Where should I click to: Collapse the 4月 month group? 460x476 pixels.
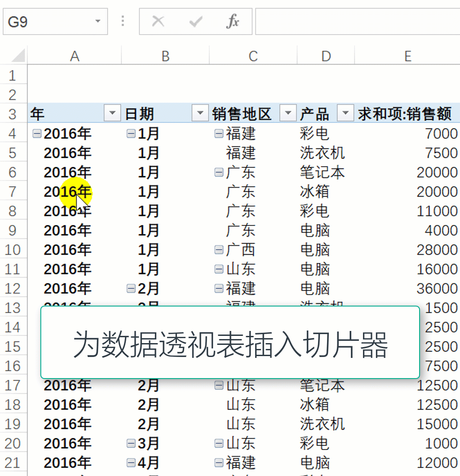click(131, 463)
